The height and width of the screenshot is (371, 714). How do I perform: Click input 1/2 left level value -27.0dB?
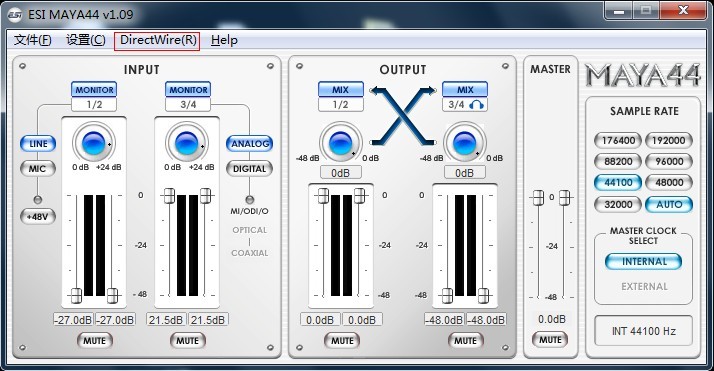[x=74, y=320]
